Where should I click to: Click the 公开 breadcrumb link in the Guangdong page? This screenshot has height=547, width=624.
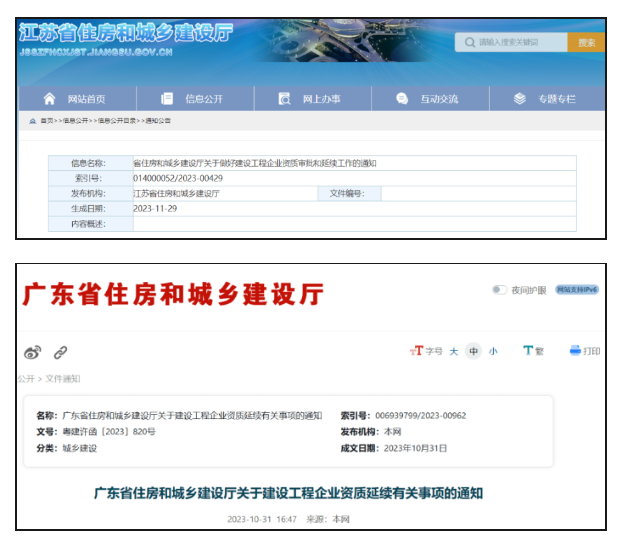pos(26,379)
